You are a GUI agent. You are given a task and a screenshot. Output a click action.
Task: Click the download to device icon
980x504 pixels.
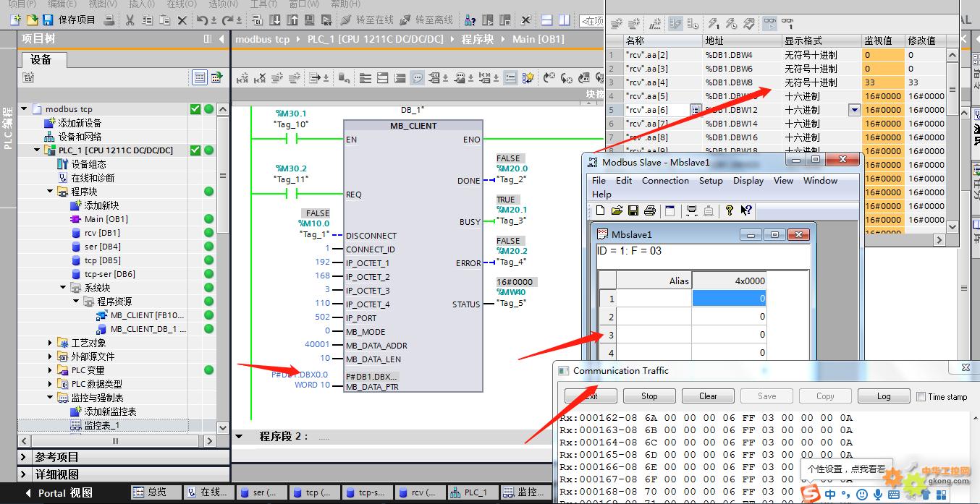(275, 20)
